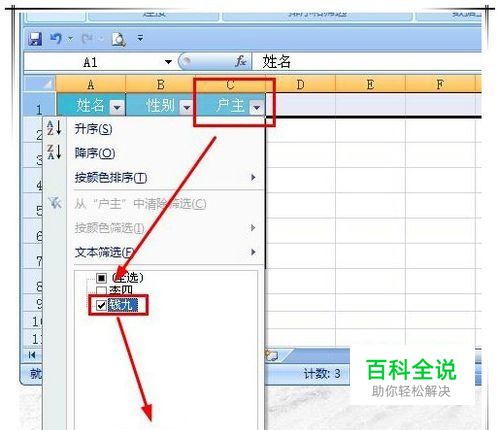Check the 李四 checkbox
Image resolution: width=500 pixels, height=430 pixels.
tap(101, 291)
